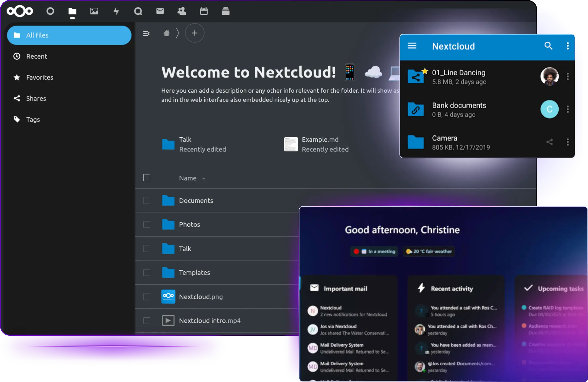Toggle the files navigation sidebar
The width and height of the screenshot is (588, 382).
point(146,33)
